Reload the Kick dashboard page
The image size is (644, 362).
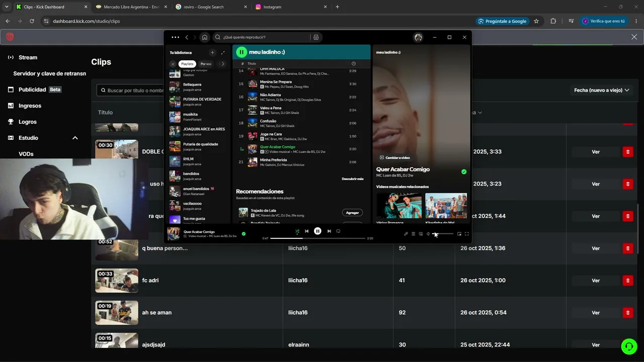pos(32,21)
